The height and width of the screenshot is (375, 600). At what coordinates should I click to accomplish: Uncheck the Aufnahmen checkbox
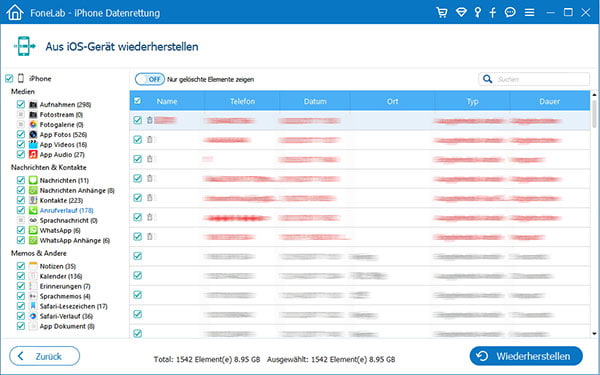point(21,104)
